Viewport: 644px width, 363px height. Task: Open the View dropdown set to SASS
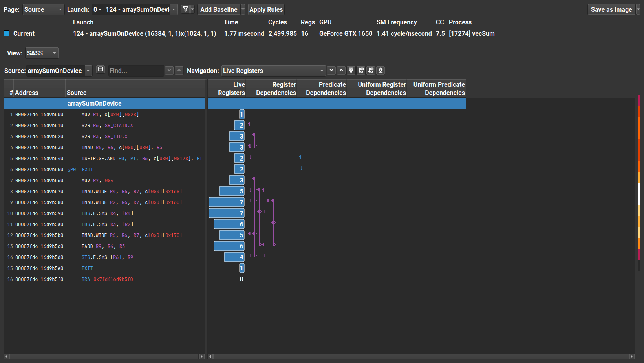tap(42, 53)
